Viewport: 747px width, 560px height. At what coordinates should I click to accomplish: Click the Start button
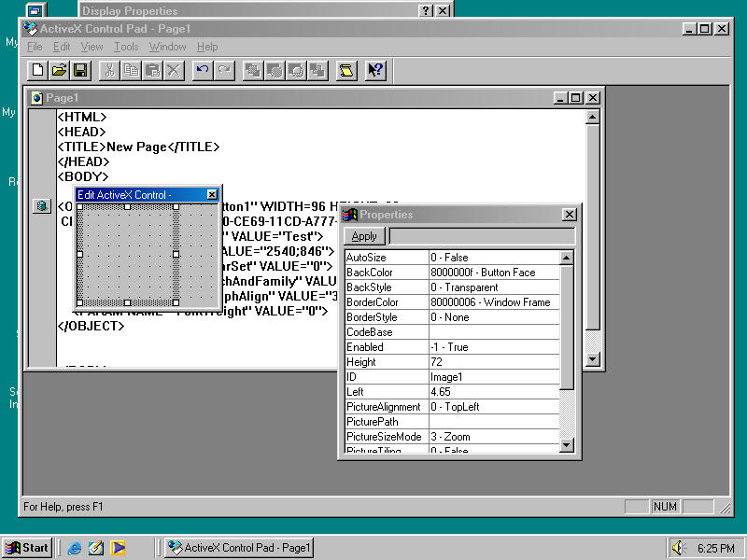(27, 548)
